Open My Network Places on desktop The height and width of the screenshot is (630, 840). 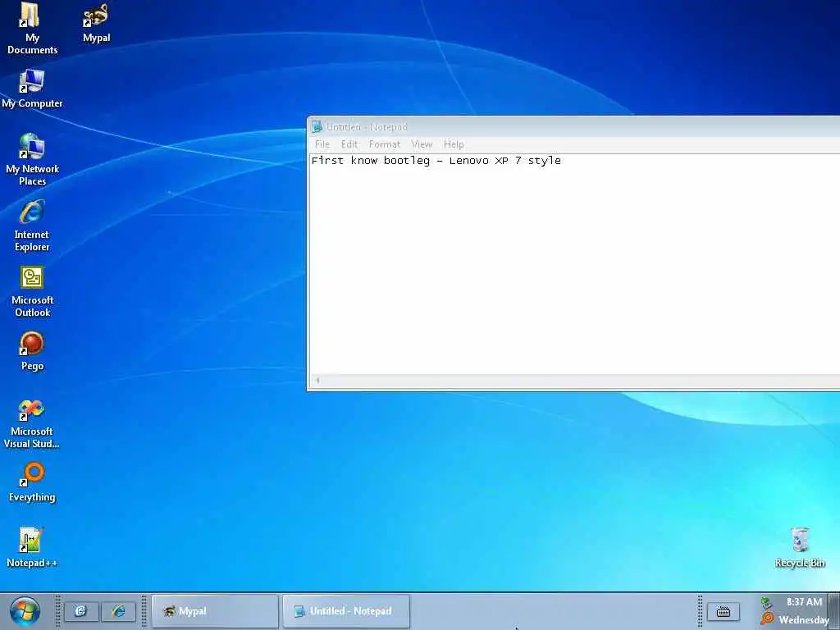click(x=32, y=159)
